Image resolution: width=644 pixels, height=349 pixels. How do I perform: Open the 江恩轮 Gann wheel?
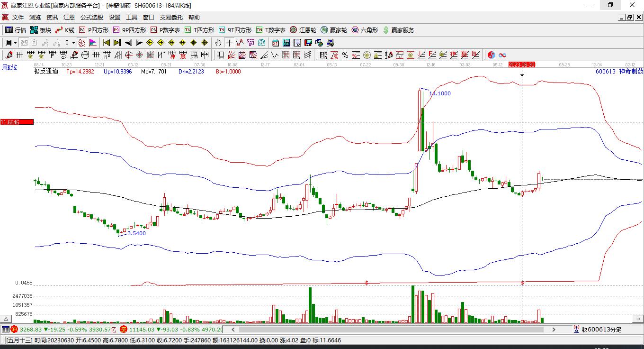coord(303,30)
